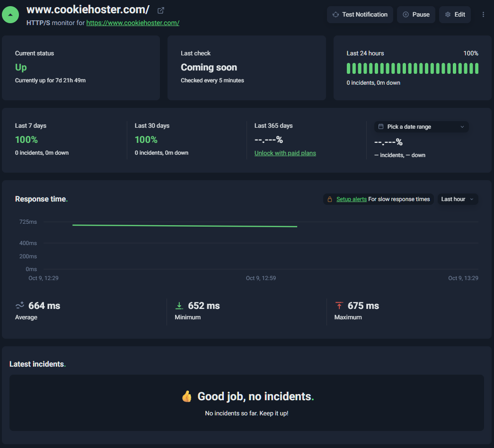Expand the Pick a date range dropdown
The width and height of the screenshot is (494, 448).
421,127
